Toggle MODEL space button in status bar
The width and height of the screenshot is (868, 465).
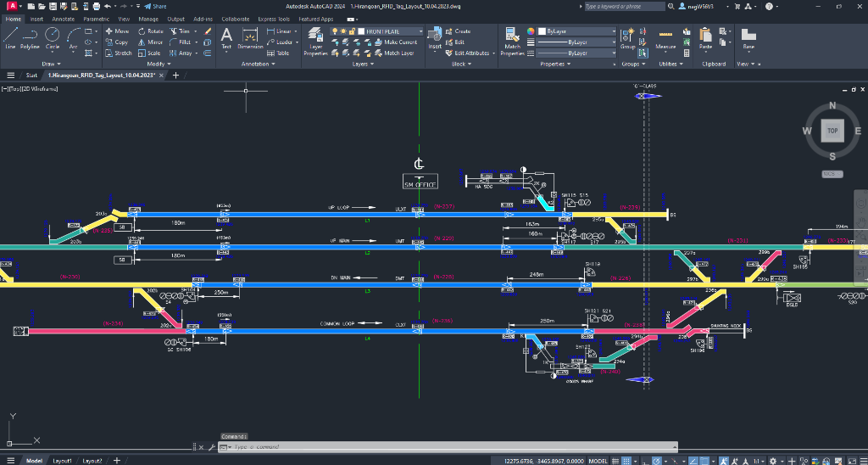point(598,461)
